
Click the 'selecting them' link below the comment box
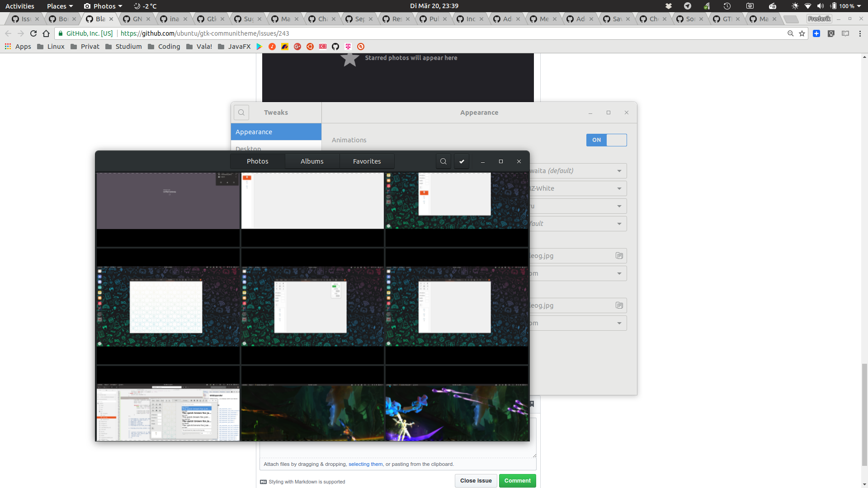click(x=365, y=464)
